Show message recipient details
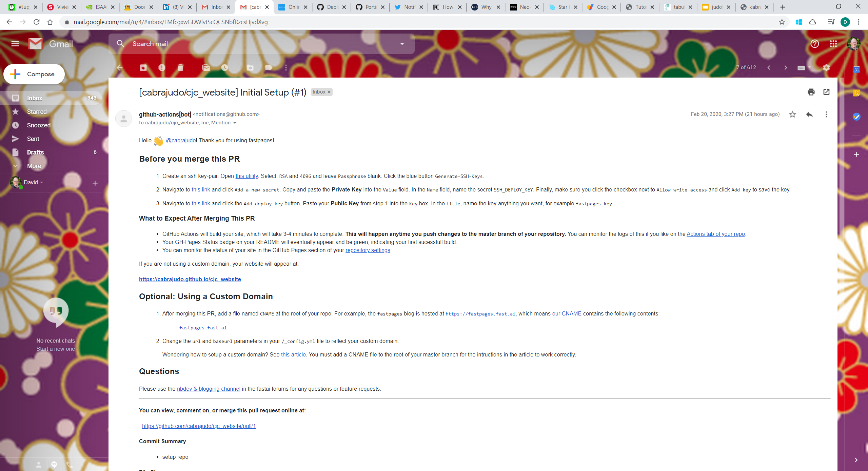 tap(235, 123)
